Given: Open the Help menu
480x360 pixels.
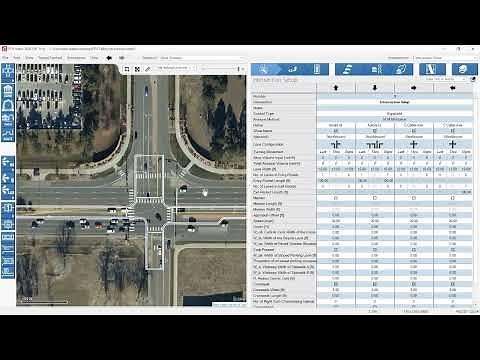Looking at the screenshot, I should (95, 58).
